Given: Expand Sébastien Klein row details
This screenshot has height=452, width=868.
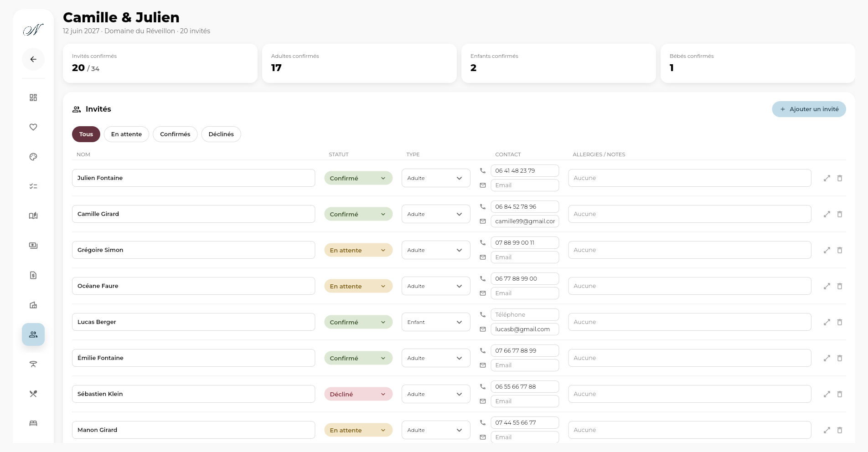Looking at the screenshot, I should pos(827,394).
